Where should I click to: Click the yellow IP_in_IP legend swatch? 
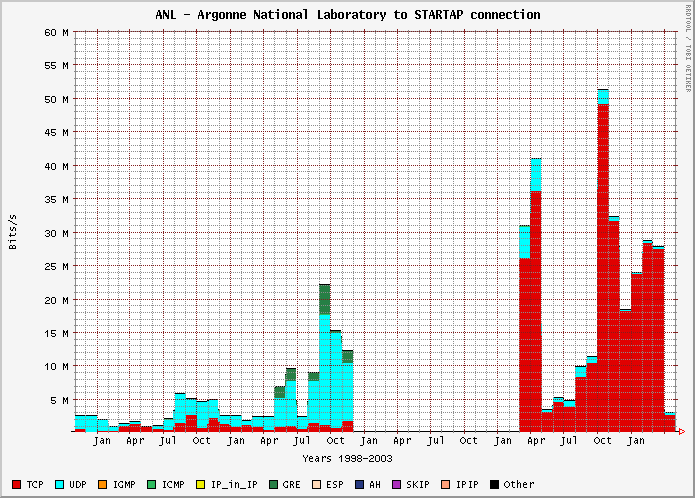[200, 484]
